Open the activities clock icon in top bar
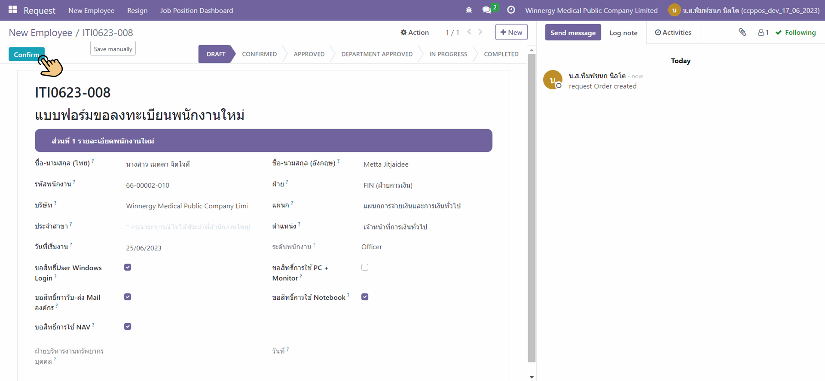825x381 pixels. [x=511, y=11]
